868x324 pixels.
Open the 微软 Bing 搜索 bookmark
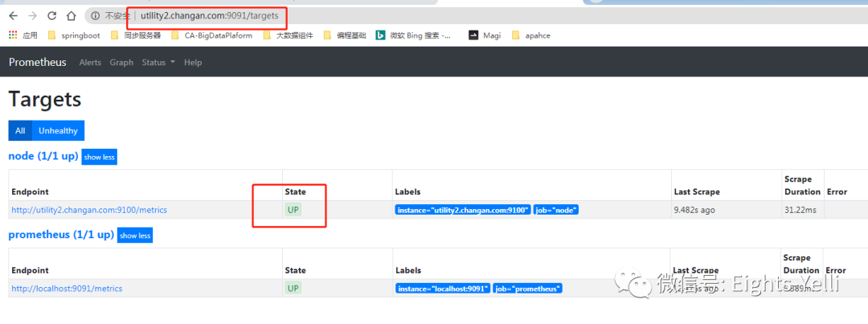pos(414,35)
